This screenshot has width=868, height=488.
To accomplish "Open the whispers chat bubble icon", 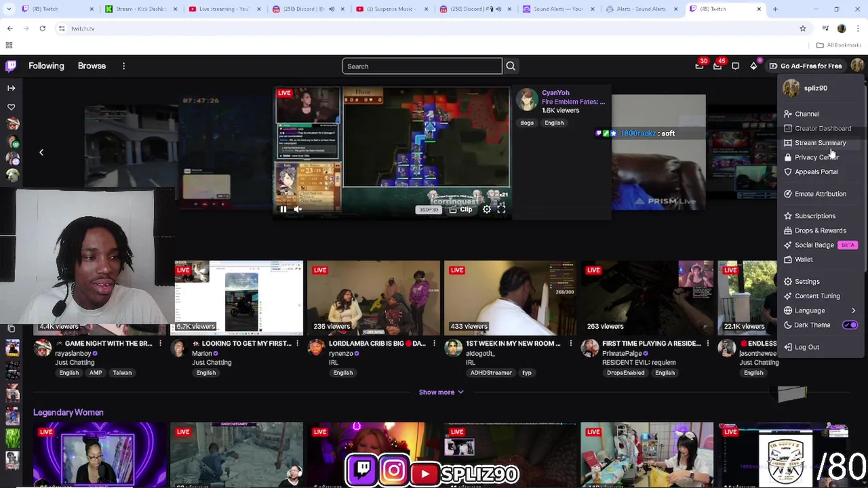I will [x=735, y=66].
